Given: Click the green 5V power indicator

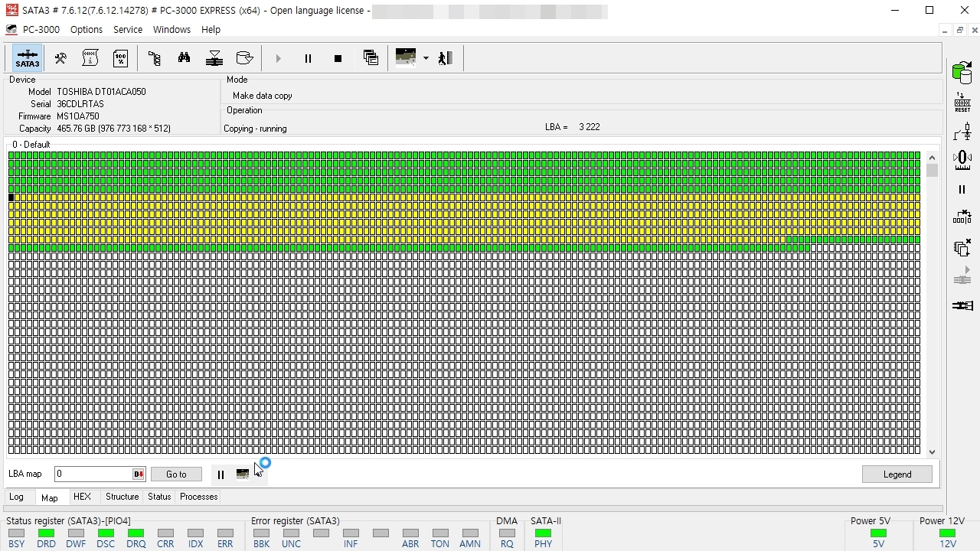Looking at the screenshot, I should [878, 533].
